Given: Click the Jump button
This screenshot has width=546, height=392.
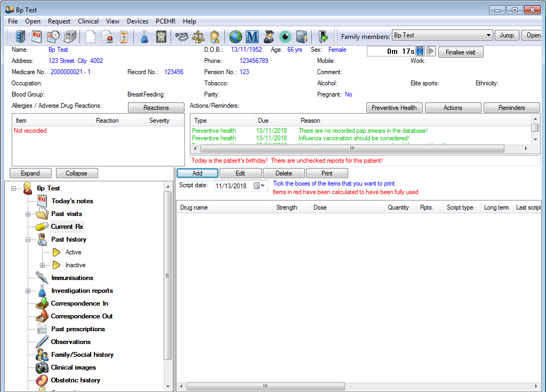Looking at the screenshot, I should 507,35.
